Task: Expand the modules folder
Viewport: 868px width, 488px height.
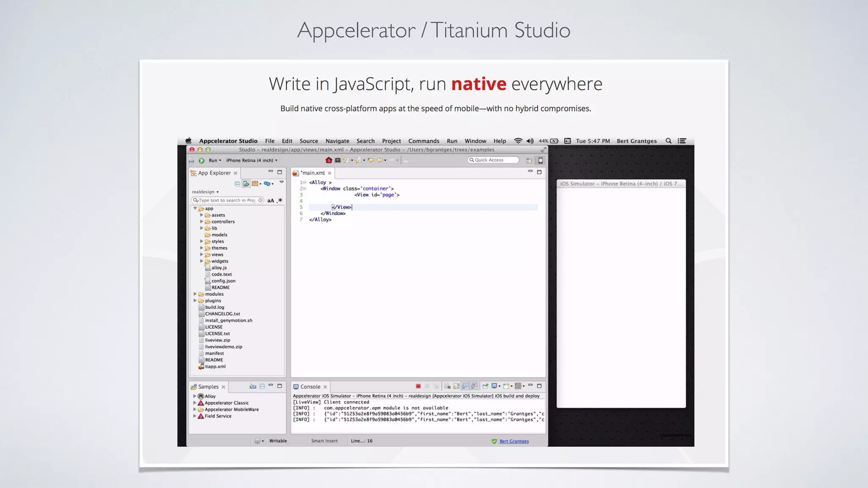Action: [x=195, y=294]
